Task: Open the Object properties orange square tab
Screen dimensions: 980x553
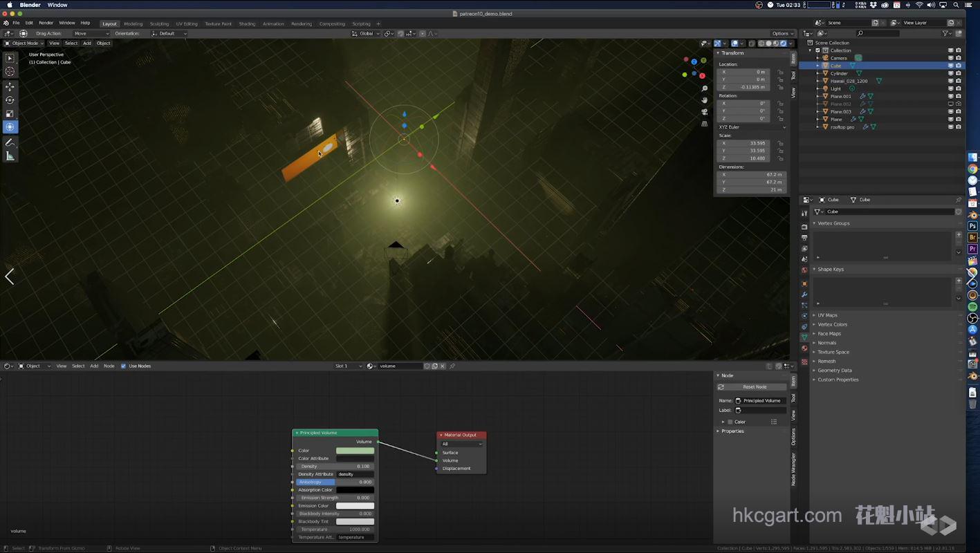Action: [x=804, y=283]
